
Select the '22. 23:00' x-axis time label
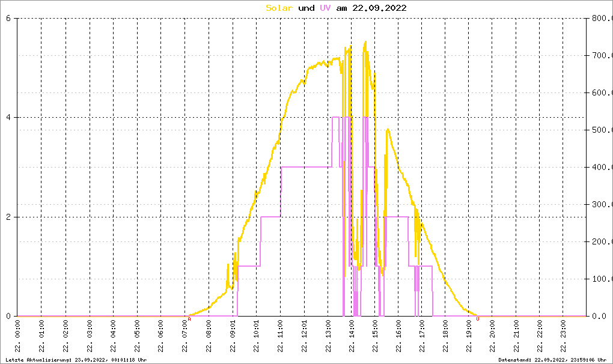pyautogui.click(x=563, y=339)
